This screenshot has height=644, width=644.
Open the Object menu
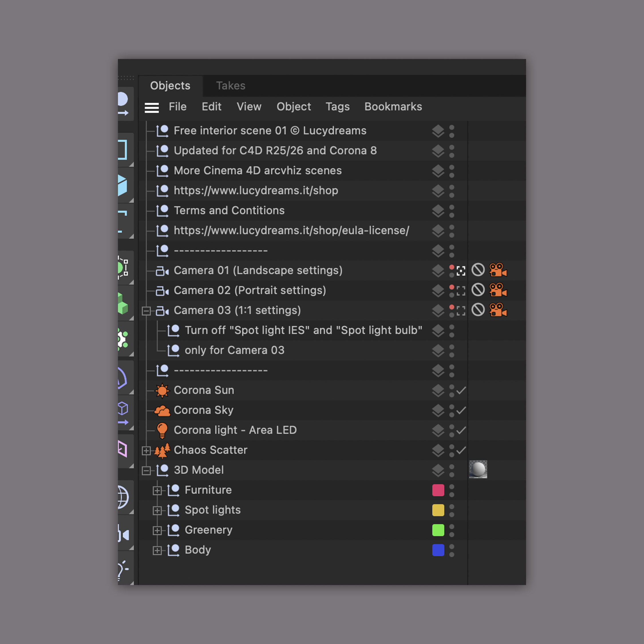point(294,107)
